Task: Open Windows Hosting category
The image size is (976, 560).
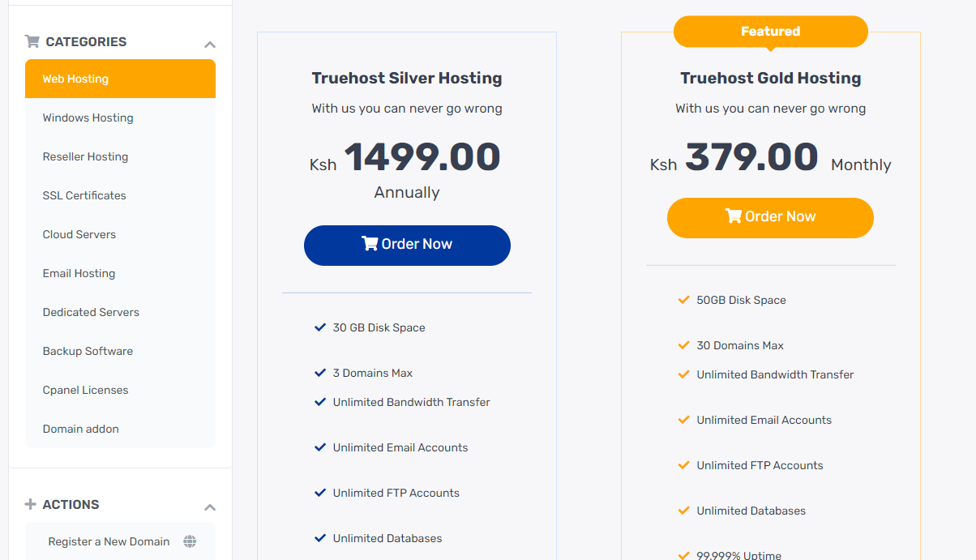Action: pos(88,118)
